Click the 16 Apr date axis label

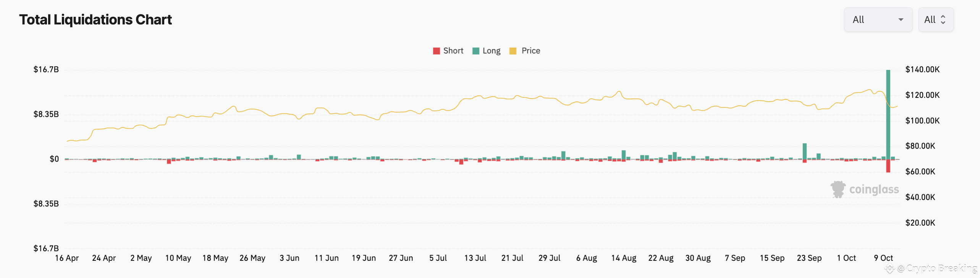[x=67, y=258]
